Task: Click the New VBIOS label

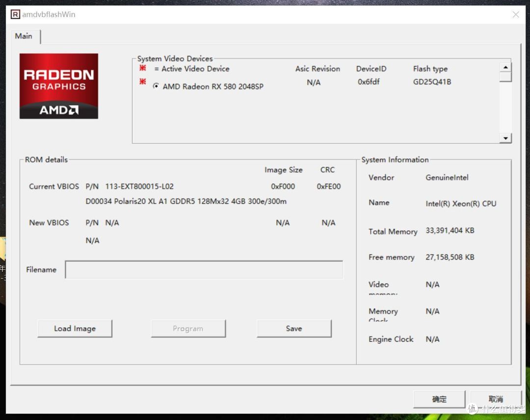Action: point(49,223)
